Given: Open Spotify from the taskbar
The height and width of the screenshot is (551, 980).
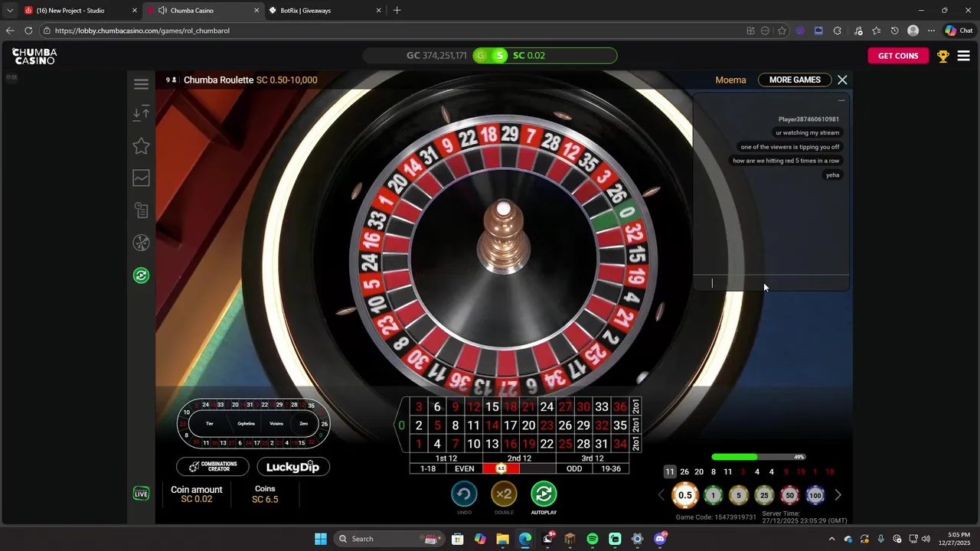Looking at the screenshot, I should 593,539.
